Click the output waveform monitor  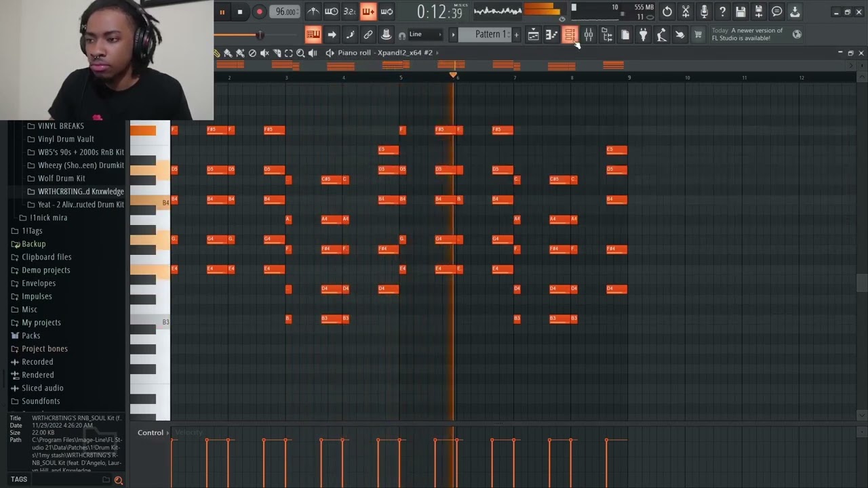tap(498, 11)
